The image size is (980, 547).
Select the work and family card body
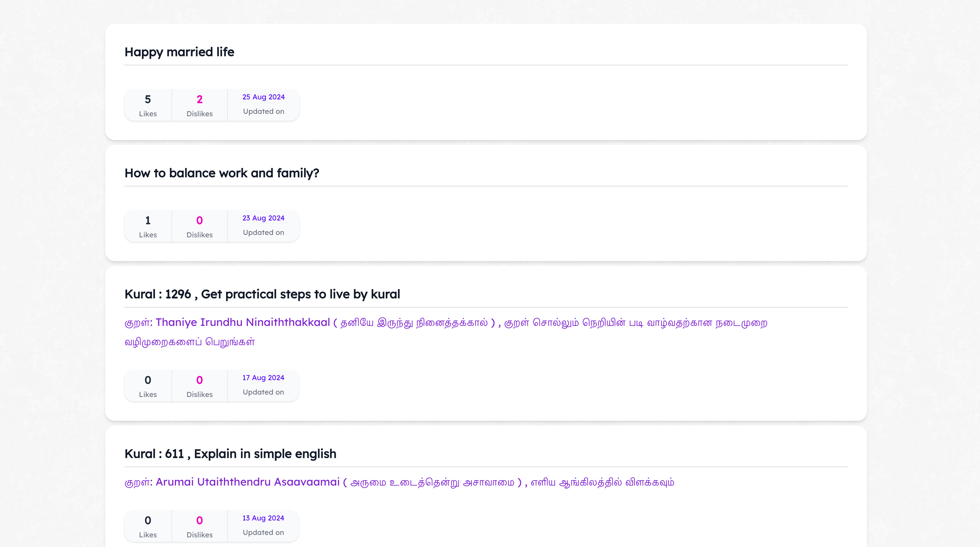(571, 226)
